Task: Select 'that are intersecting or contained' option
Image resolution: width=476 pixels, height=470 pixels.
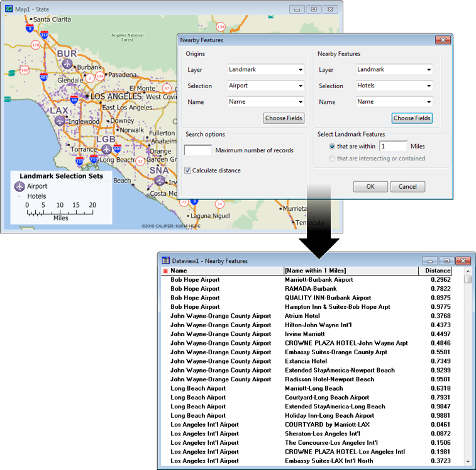Action: [x=332, y=159]
